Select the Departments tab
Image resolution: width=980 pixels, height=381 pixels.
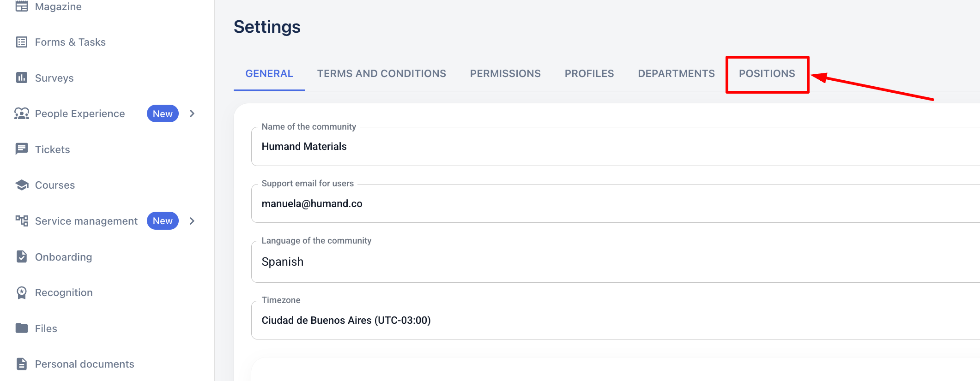click(676, 74)
